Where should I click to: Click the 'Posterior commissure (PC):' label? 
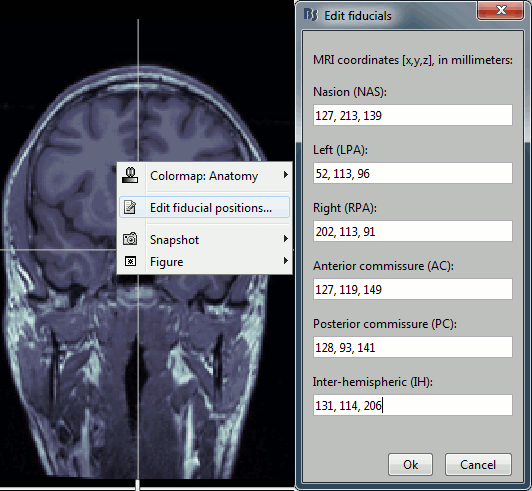tap(385, 324)
